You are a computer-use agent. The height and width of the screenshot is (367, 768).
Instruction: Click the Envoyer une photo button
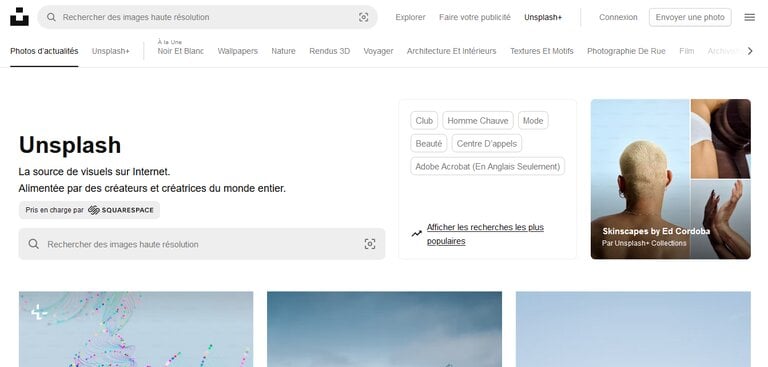pos(690,17)
